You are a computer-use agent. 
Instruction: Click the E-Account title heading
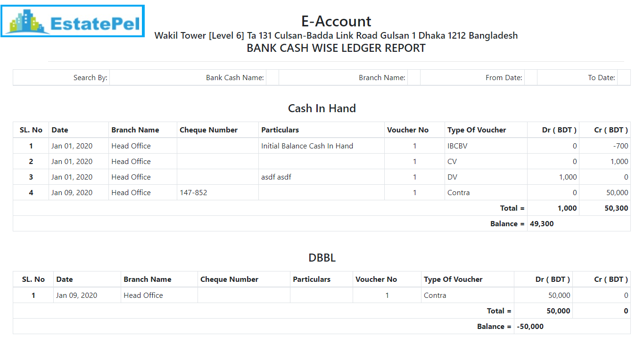coord(336,21)
